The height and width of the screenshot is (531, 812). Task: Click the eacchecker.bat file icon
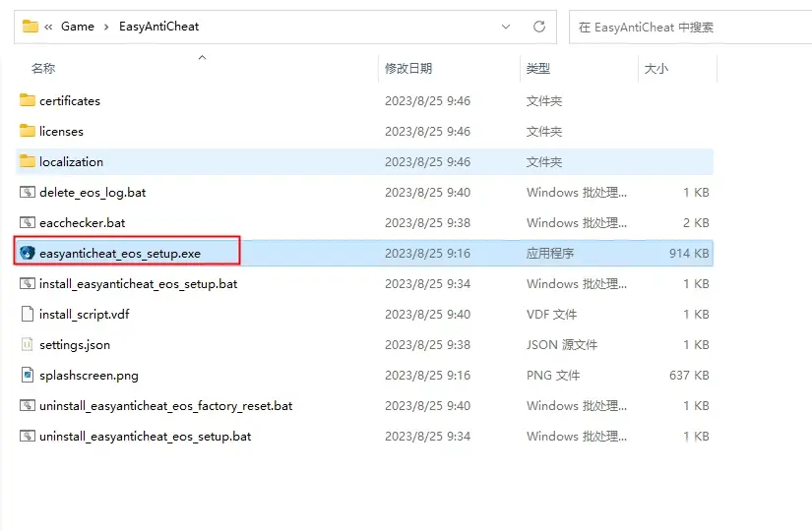click(28, 222)
